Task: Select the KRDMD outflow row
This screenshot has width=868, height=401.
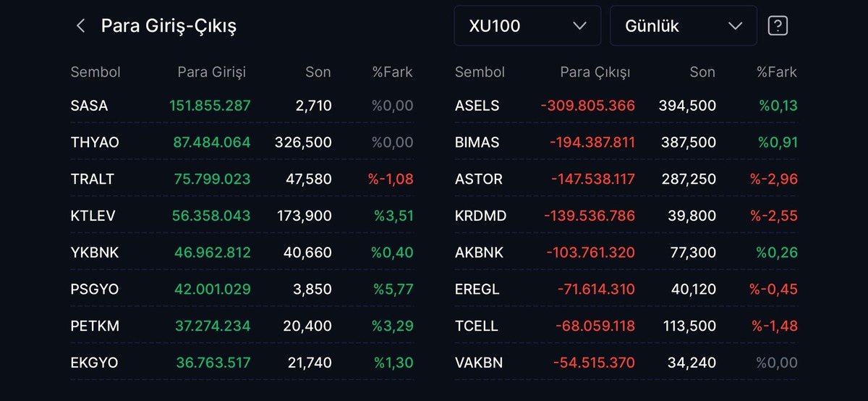Action: pyautogui.click(x=626, y=216)
